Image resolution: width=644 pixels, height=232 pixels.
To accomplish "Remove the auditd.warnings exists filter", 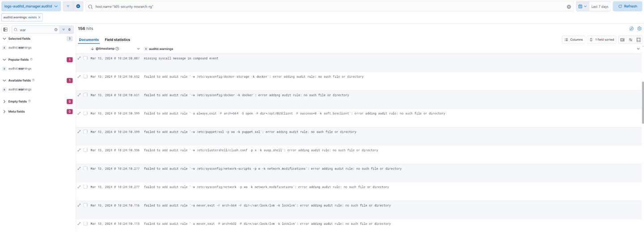I will 39,17.
